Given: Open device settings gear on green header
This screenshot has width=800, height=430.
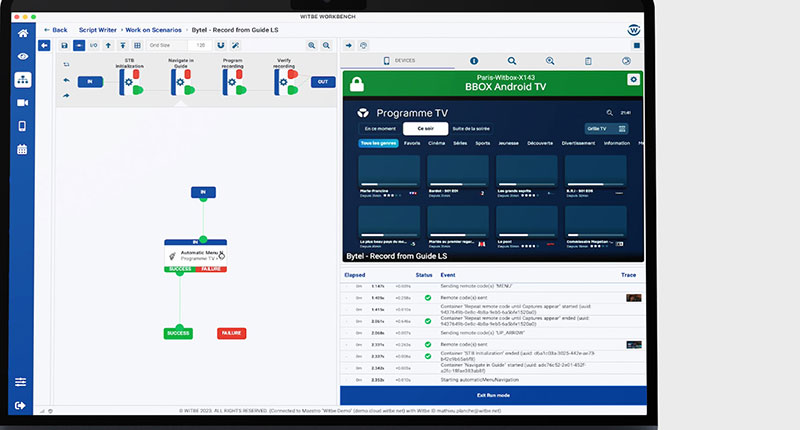Looking at the screenshot, I should (x=633, y=80).
